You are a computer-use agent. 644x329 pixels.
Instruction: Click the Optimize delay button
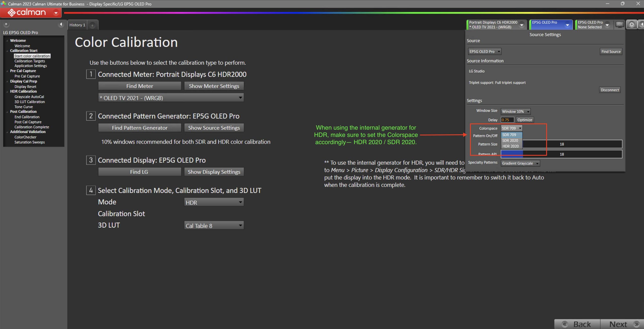click(x=525, y=120)
